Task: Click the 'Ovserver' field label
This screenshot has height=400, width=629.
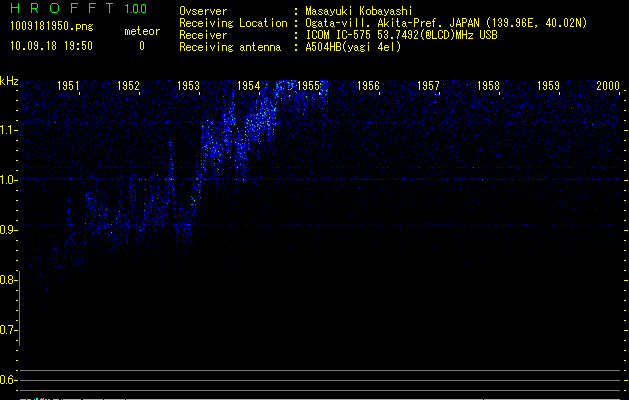Action: coord(203,11)
